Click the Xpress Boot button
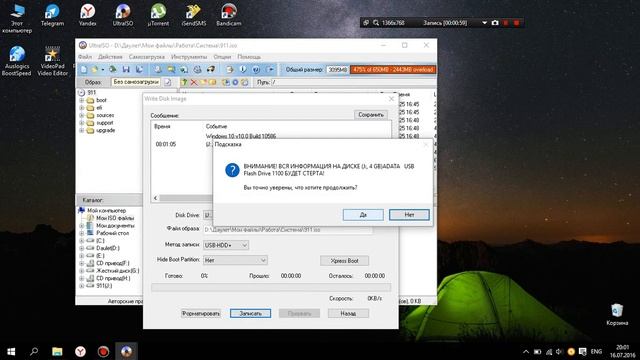 pyautogui.click(x=344, y=260)
